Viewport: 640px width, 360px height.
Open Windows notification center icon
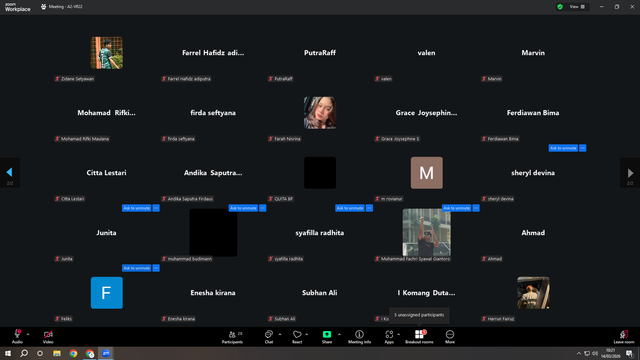point(629,353)
